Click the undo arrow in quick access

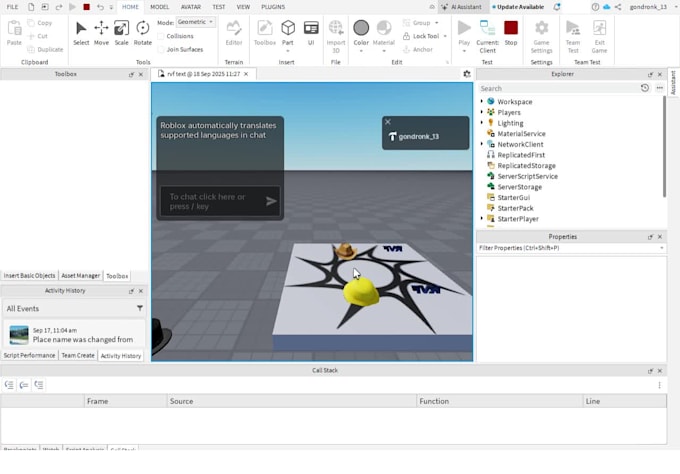pos(100,7)
